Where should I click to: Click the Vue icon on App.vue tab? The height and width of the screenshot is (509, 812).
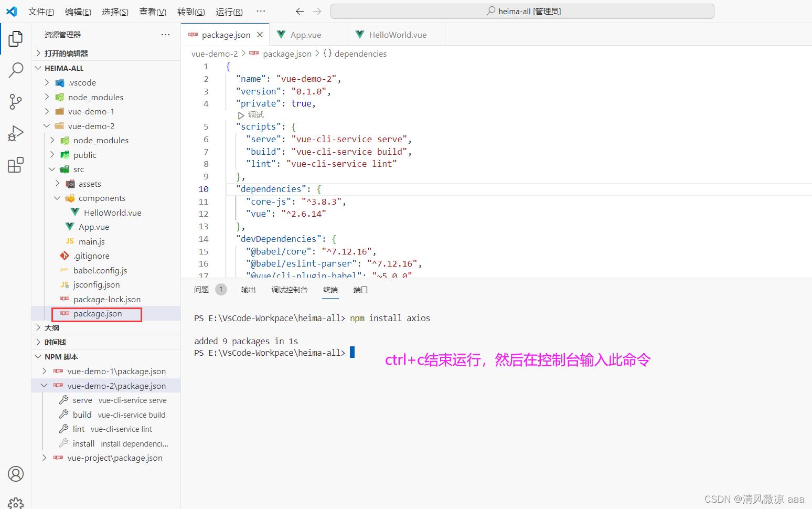click(x=282, y=35)
